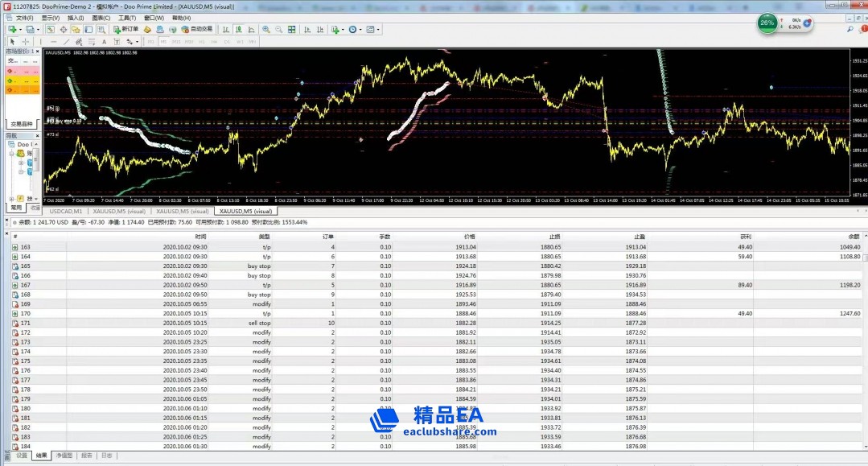Click the zoom out magnifier icon
The image size is (868, 466).
tap(279, 30)
